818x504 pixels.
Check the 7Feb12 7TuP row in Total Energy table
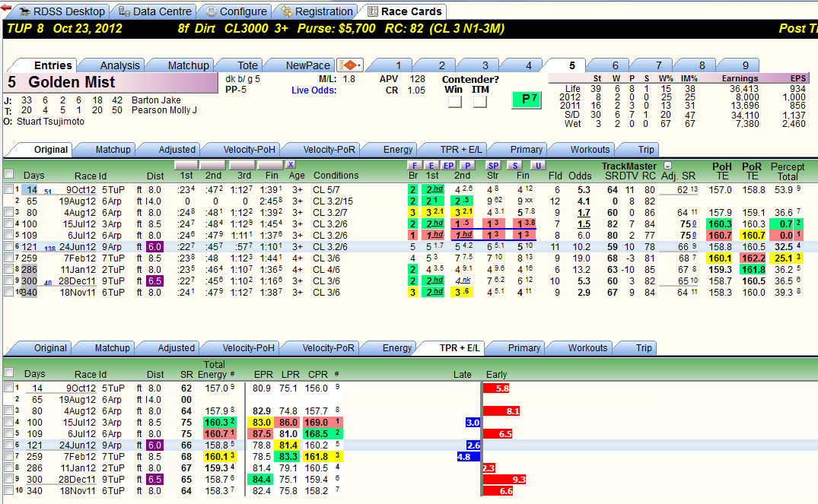coord(9,456)
